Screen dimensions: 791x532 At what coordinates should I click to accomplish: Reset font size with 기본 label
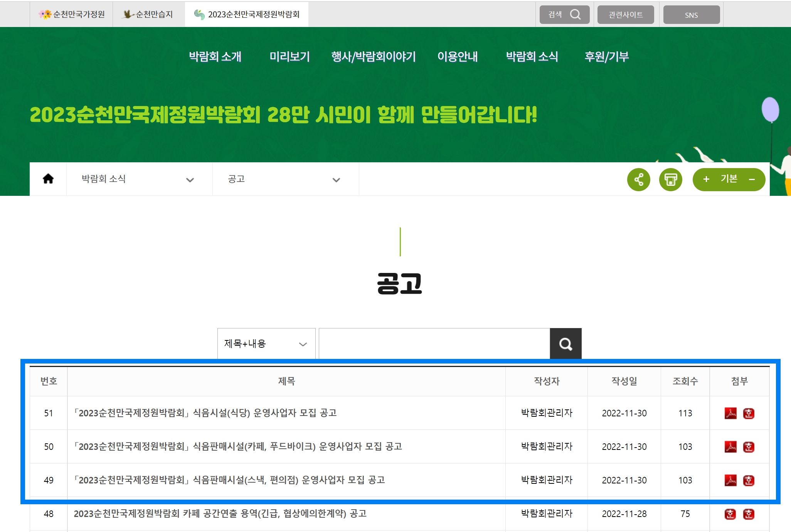click(x=729, y=178)
